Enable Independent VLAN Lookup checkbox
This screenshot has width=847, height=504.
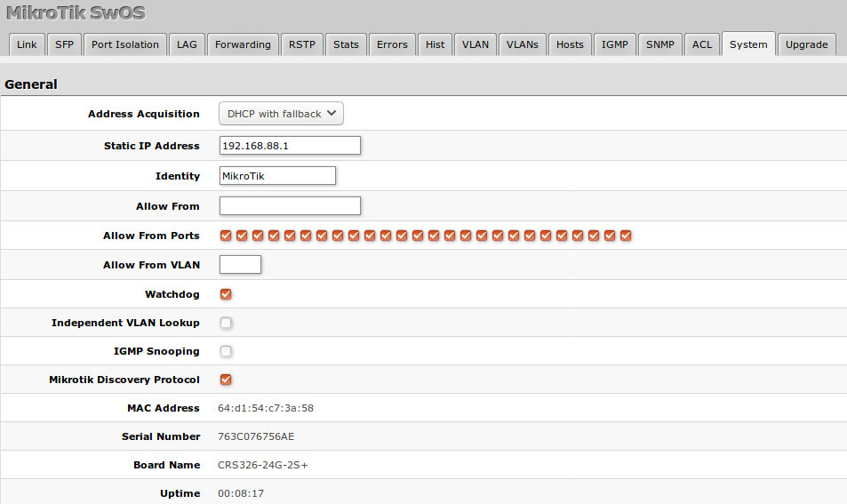(226, 323)
